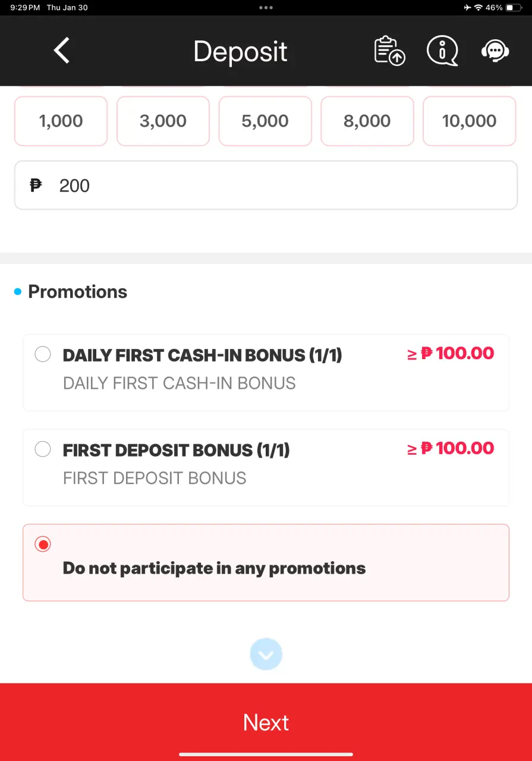Tap the peso currency symbol
The image size is (532, 761).
click(36, 185)
